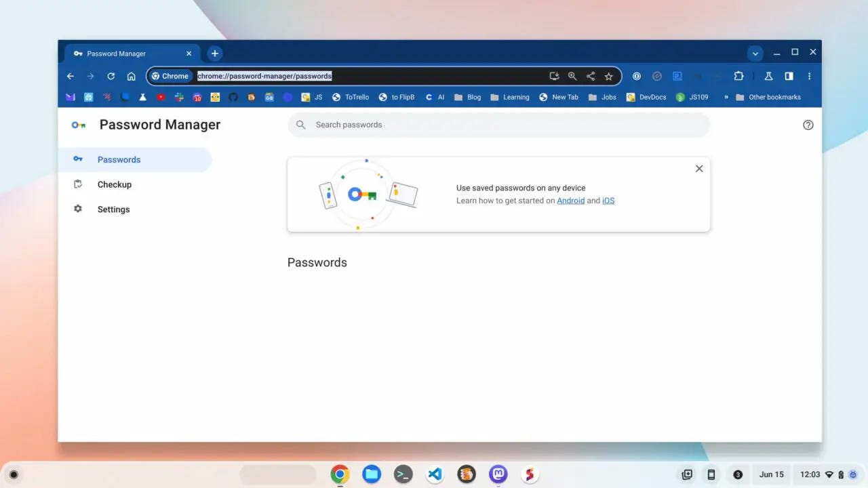The height and width of the screenshot is (488, 868).
Task: Open the New Tab bookmark
Action: point(559,97)
